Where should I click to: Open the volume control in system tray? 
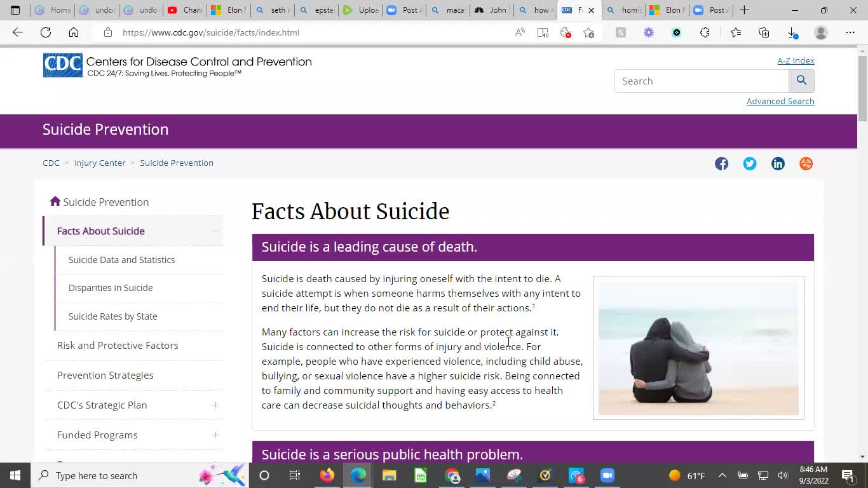click(782, 475)
